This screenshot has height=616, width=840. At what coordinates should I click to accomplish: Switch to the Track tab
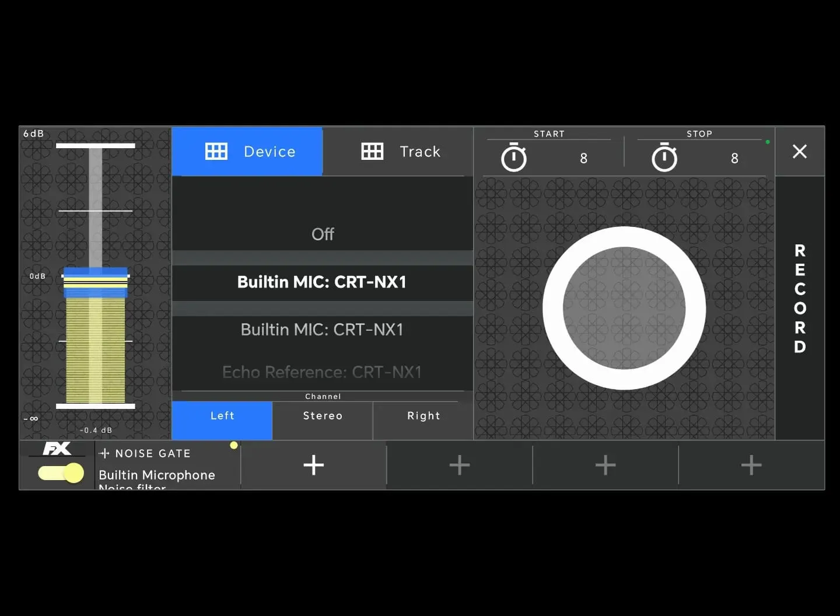coord(398,152)
